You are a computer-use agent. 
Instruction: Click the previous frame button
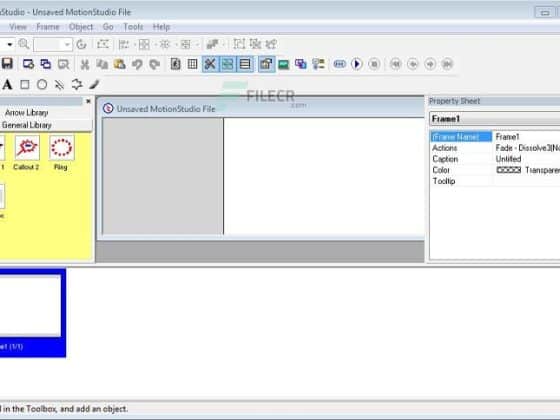413,64
